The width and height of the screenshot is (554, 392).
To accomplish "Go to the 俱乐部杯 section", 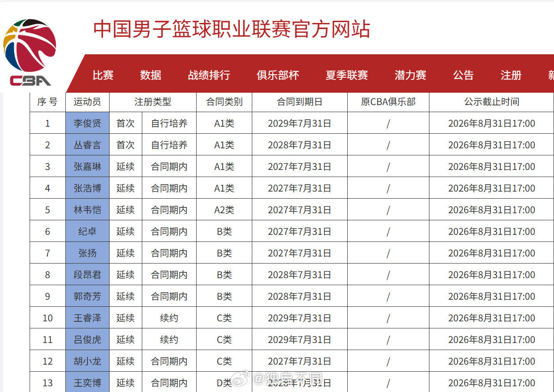I will tap(278, 75).
